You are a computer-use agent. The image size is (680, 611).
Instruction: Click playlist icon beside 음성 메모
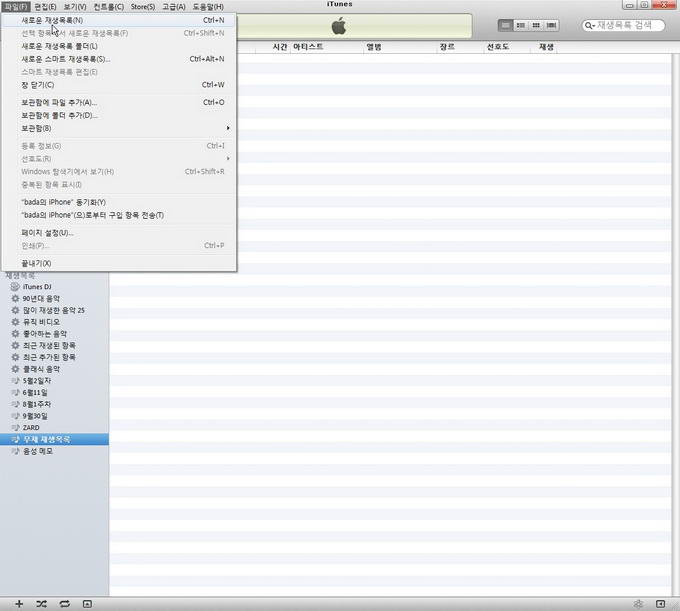15,451
